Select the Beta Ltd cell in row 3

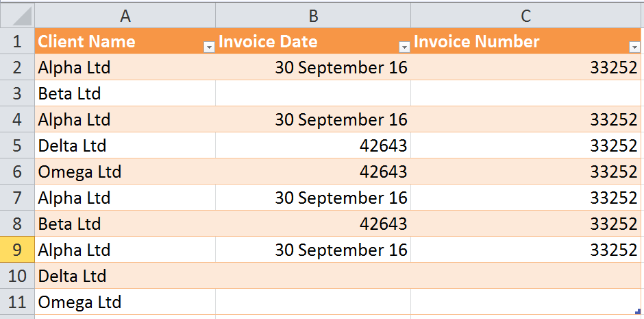coord(125,93)
